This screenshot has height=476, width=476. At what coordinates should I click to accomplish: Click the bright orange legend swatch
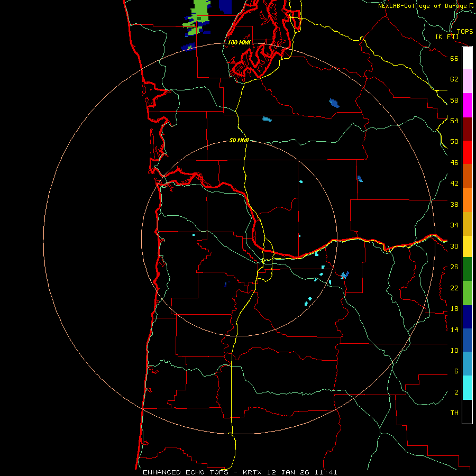click(x=467, y=200)
